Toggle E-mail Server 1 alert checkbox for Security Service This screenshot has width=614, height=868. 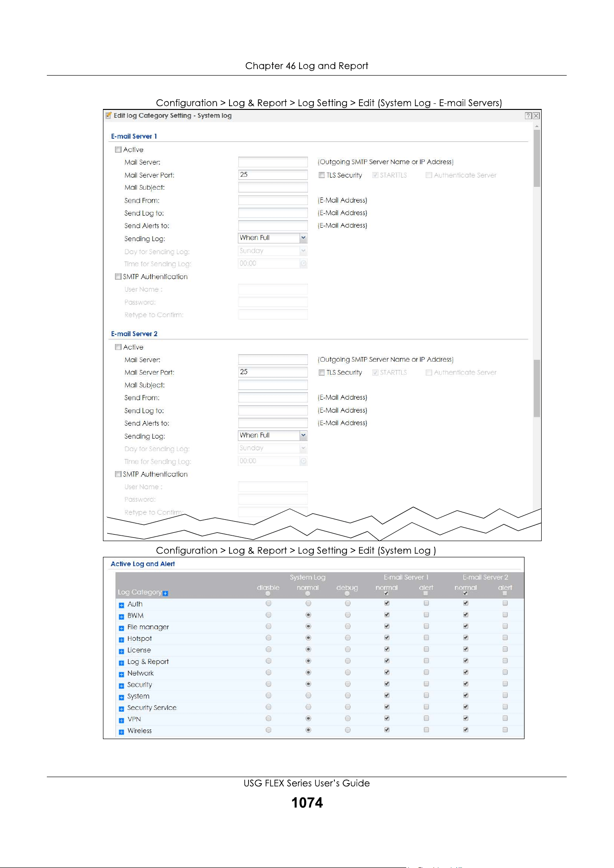426,707
